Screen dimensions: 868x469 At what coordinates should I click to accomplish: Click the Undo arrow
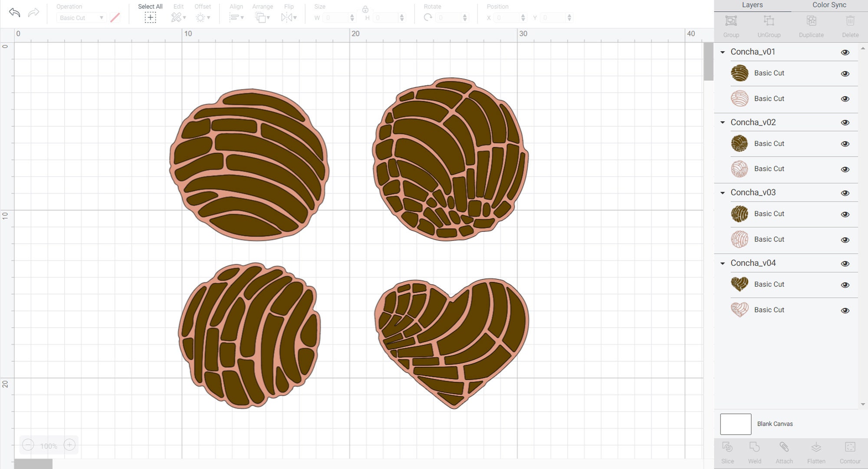coord(15,13)
